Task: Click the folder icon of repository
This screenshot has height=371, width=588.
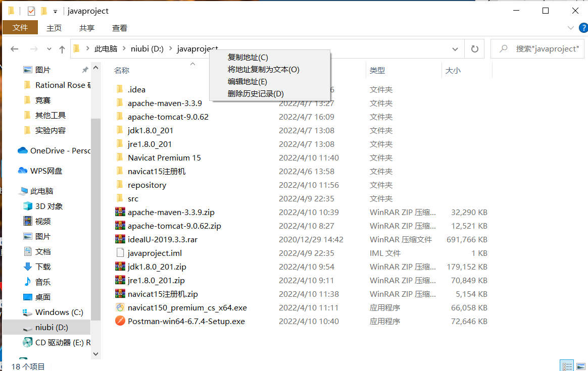Action: (x=120, y=185)
